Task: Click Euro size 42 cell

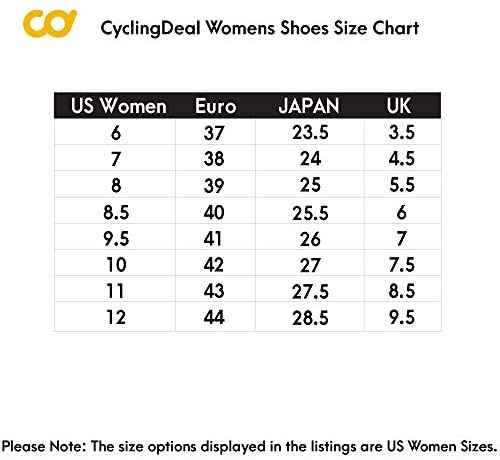Action: click(215, 264)
